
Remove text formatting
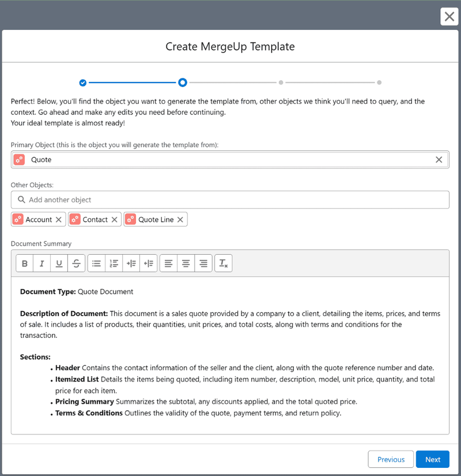223,263
